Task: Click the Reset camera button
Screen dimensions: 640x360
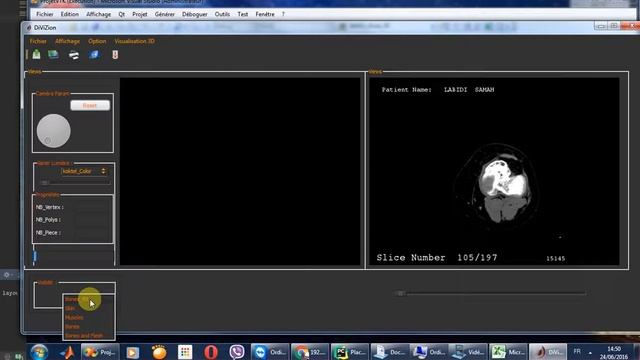Action: tap(90, 105)
